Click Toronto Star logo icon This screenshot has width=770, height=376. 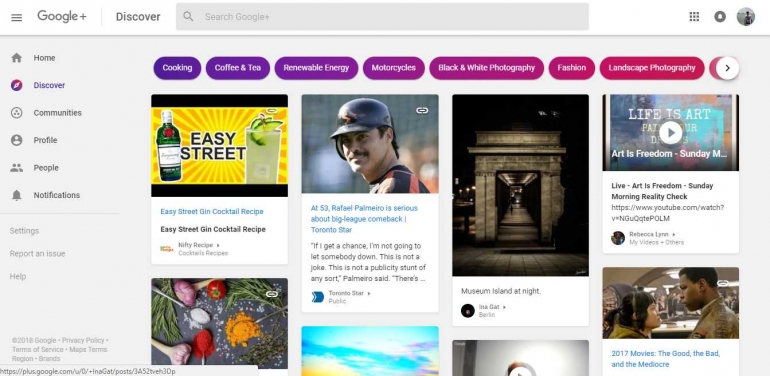coord(318,297)
